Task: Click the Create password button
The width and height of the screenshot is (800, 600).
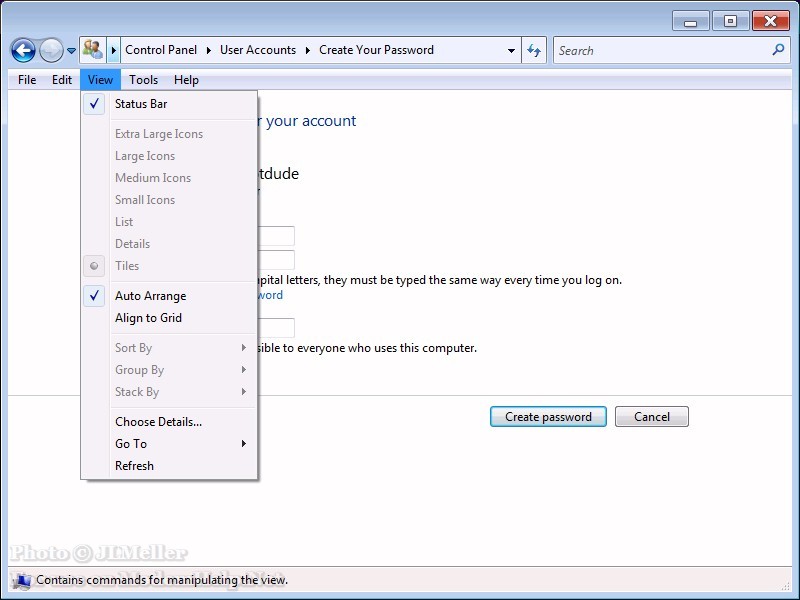Action: [548, 417]
